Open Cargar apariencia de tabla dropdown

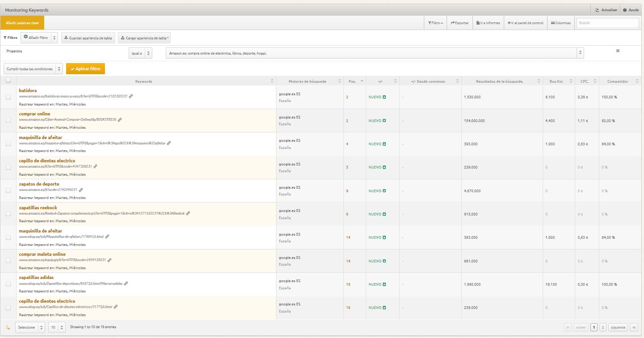click(144, 38)
